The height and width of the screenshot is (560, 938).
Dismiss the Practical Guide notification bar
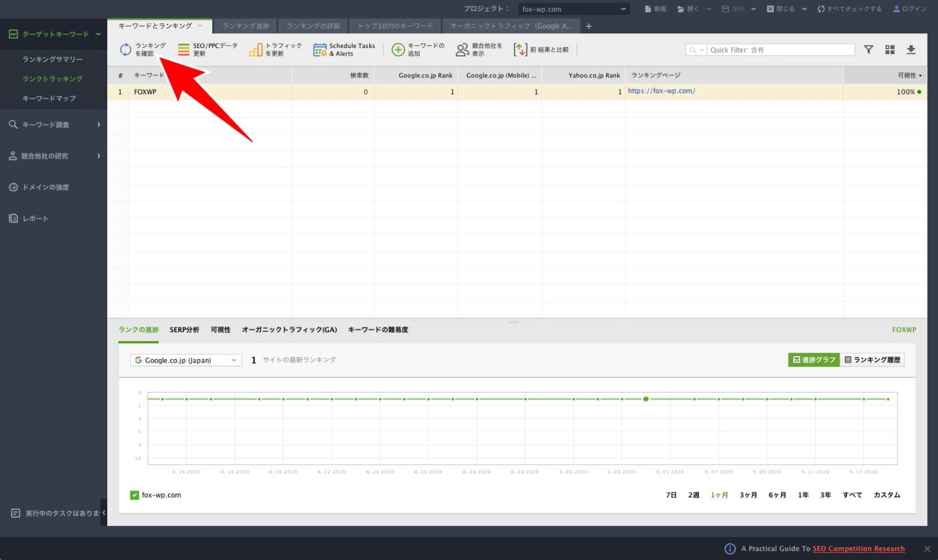927,549
